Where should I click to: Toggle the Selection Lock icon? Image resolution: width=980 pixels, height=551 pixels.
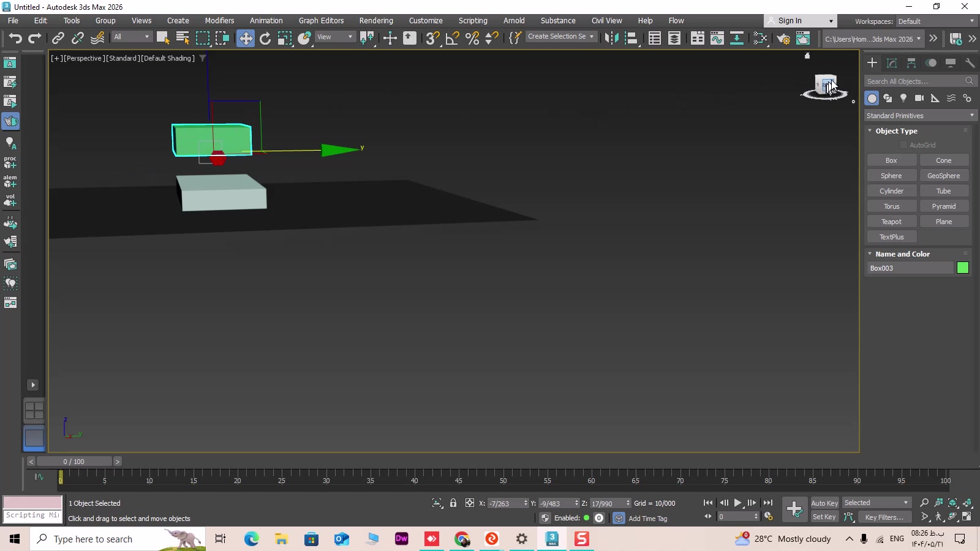453,503
